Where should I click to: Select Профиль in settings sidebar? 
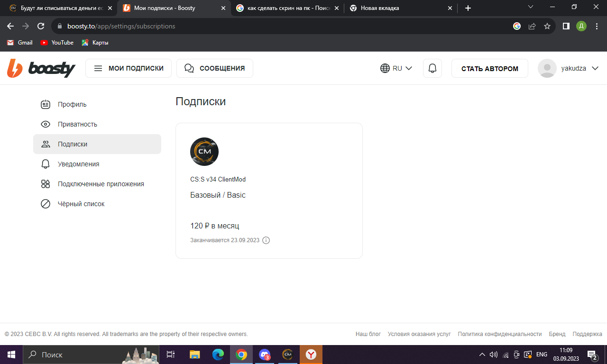pos(72,104)
